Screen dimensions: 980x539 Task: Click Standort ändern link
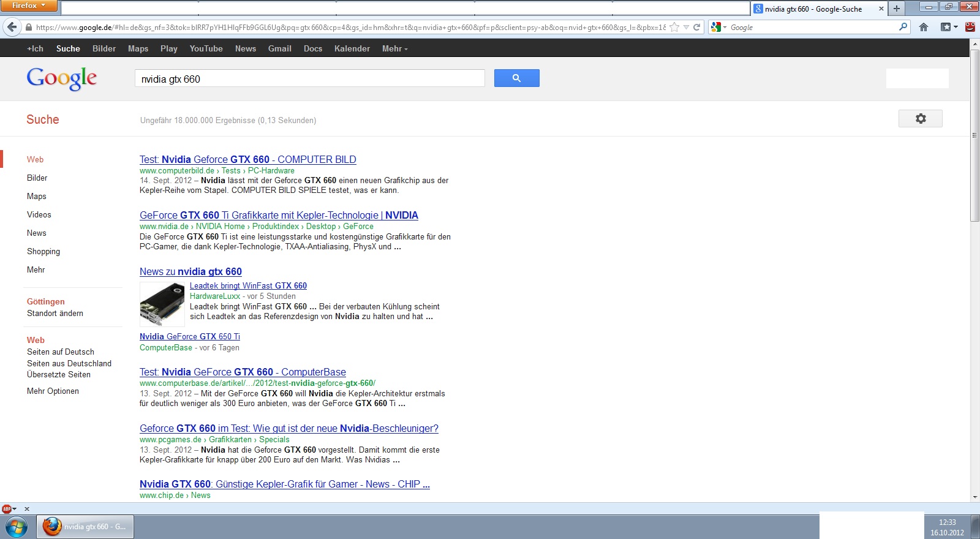(x=55, y=313)
